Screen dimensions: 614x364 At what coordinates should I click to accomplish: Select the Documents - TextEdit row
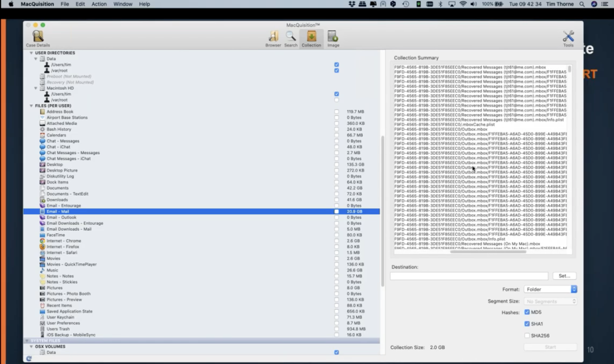[x=201, y=194]
